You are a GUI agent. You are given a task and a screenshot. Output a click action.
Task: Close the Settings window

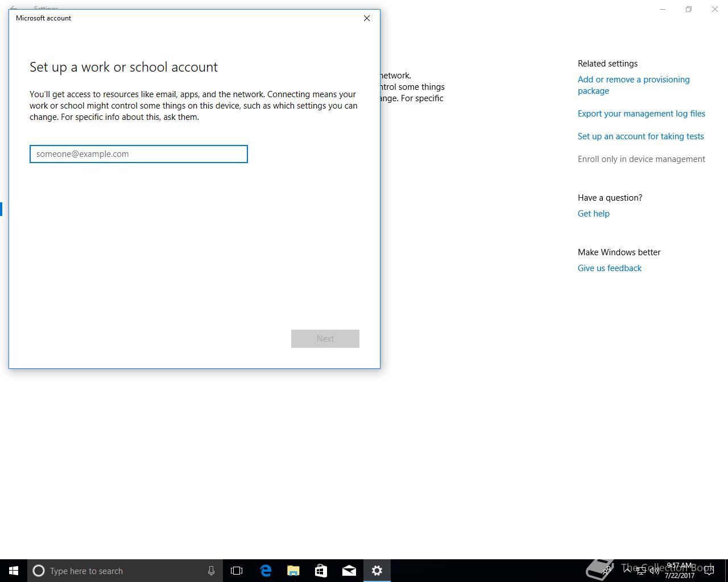tap(715, 9)
